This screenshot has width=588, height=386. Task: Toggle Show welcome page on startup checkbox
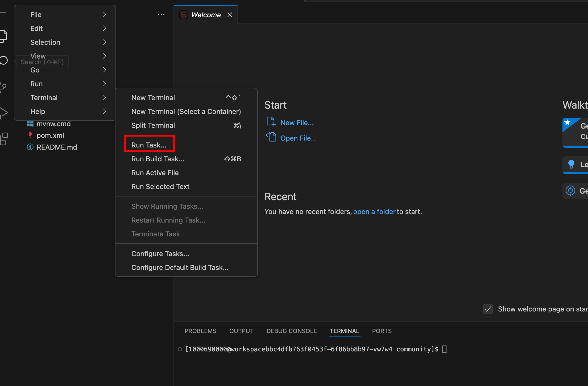click(488, 309)
